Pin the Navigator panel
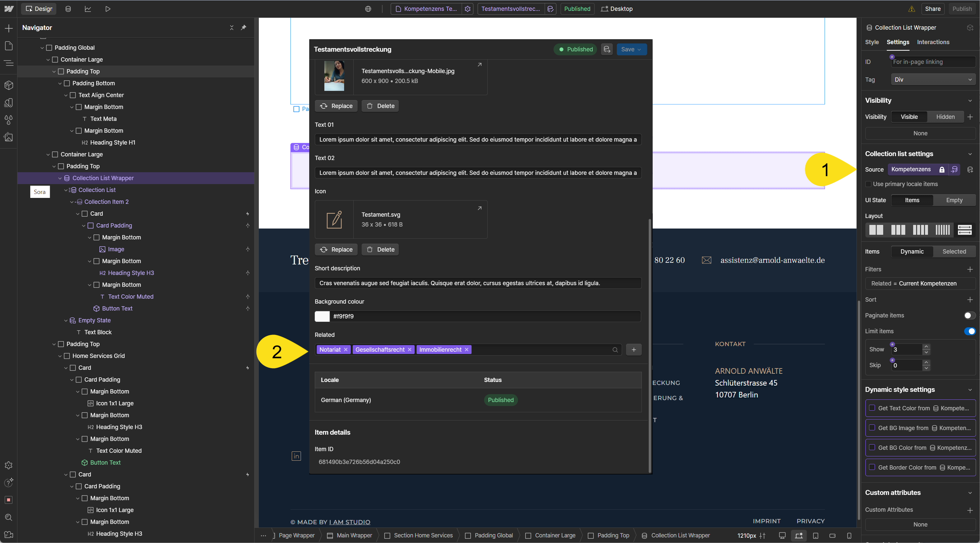The image size is (980, 543). 243,27
